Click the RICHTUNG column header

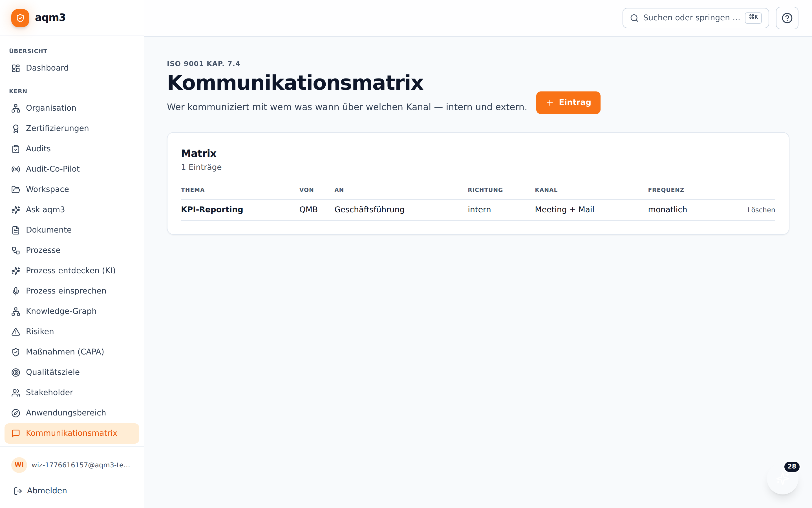(x=485, y=190)
